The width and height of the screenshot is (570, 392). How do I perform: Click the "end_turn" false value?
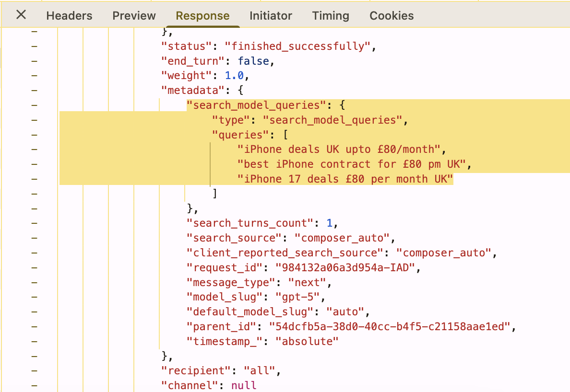point(253,61)
